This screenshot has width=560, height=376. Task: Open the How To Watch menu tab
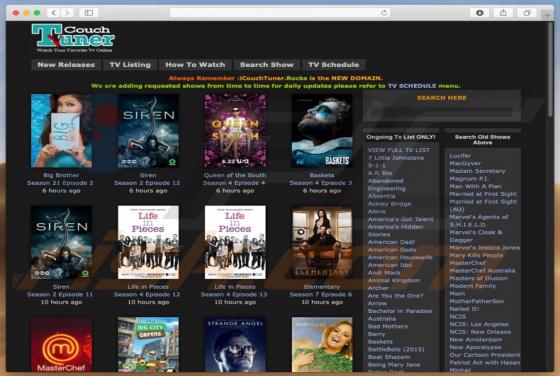pos(195,65)
